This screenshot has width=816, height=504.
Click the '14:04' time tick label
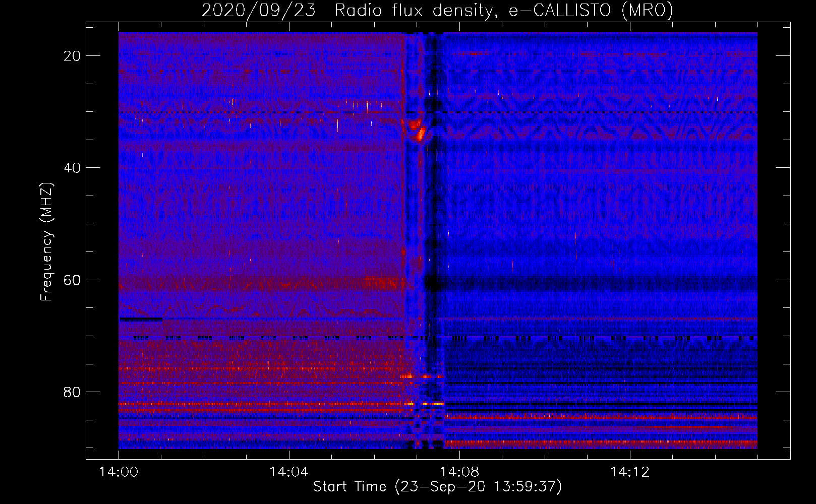pos(289,472)
